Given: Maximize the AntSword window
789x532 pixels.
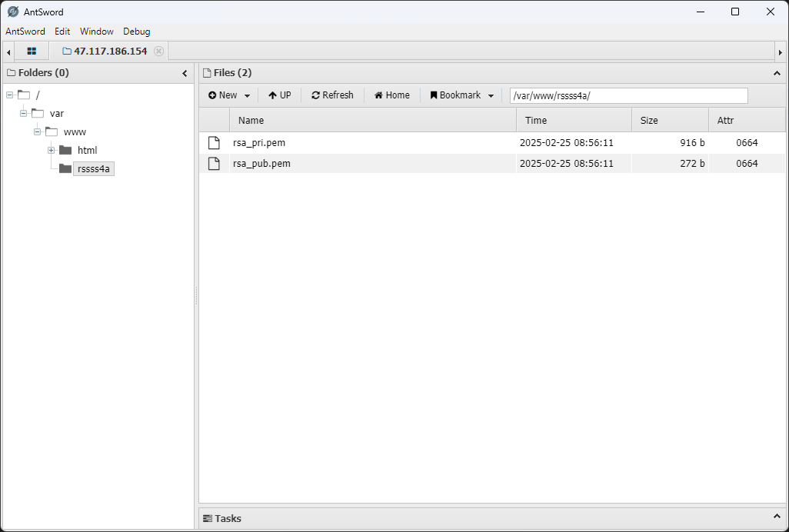Looking at the screenshot, I should tap(735, 12).
